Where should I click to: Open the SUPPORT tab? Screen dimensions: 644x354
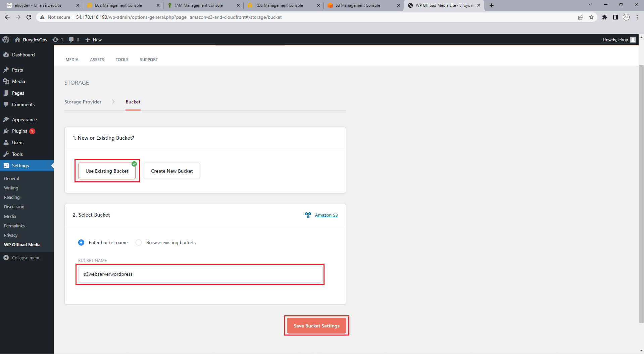pyautogui.click(x=149, y=59)
